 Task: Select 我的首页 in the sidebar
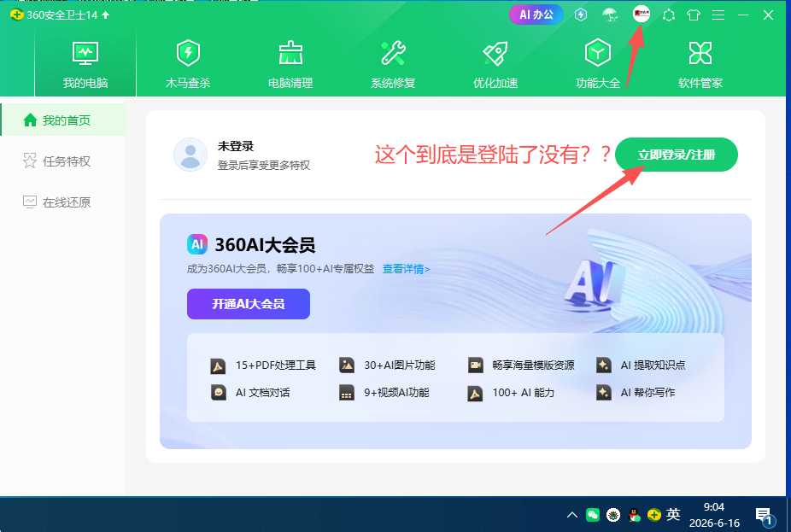(63, 120)
